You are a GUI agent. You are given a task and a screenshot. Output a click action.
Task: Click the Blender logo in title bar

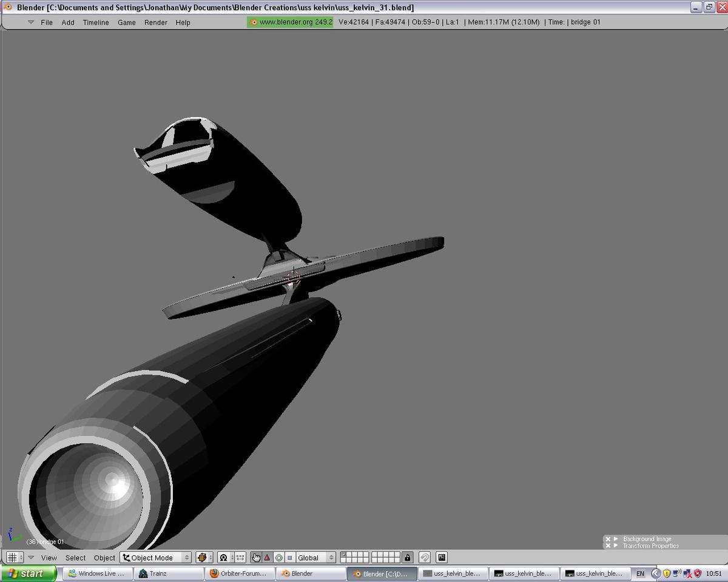(x=8, y=7)
